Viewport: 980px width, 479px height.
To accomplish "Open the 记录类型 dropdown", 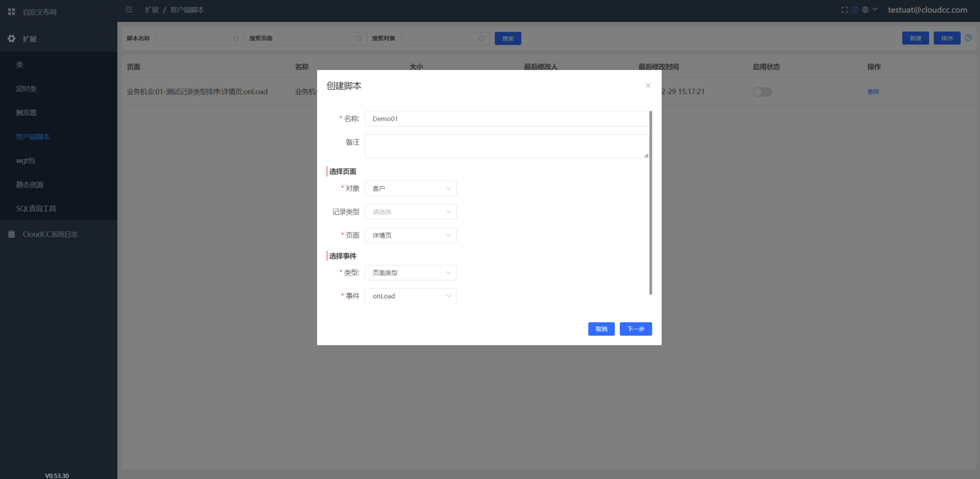I will pos(411,212).
